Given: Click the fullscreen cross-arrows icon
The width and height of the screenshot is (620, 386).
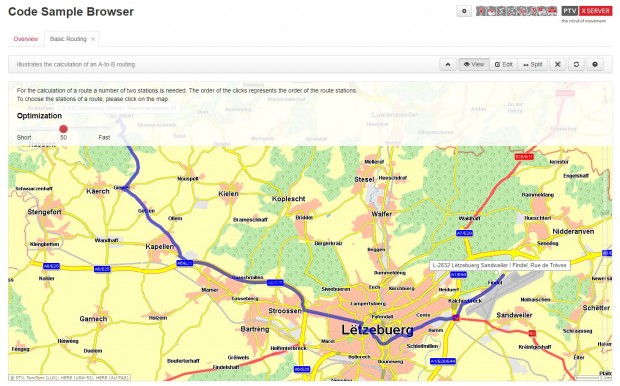Looking at the screenshot, I should [558, 64].
